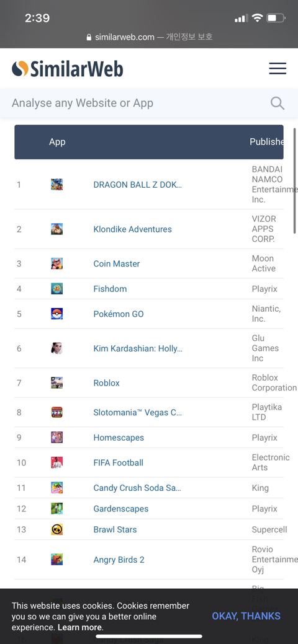This screenshot has height=644, width=298.
Task: Open the Klondike Adventures link
Action: click(132, 229)
